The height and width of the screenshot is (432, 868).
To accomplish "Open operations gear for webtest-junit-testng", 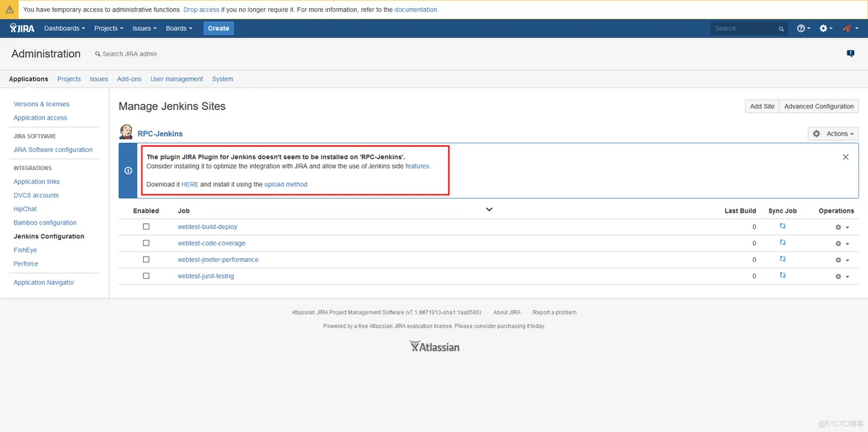I will coord(842,277).
